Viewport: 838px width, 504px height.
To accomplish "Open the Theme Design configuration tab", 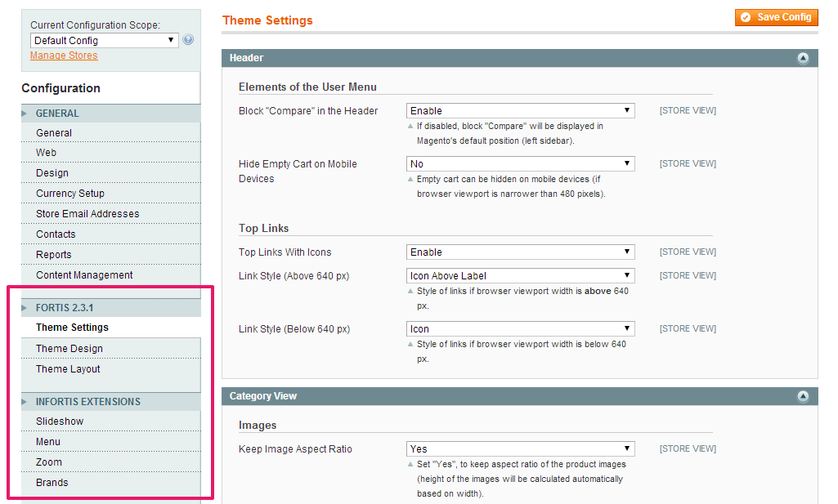I will [x=69, y=349].
